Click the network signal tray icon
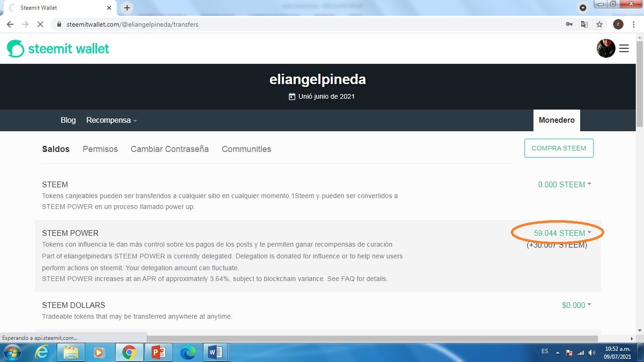Viewport: 644px width, 362px height. click(581, 352)
